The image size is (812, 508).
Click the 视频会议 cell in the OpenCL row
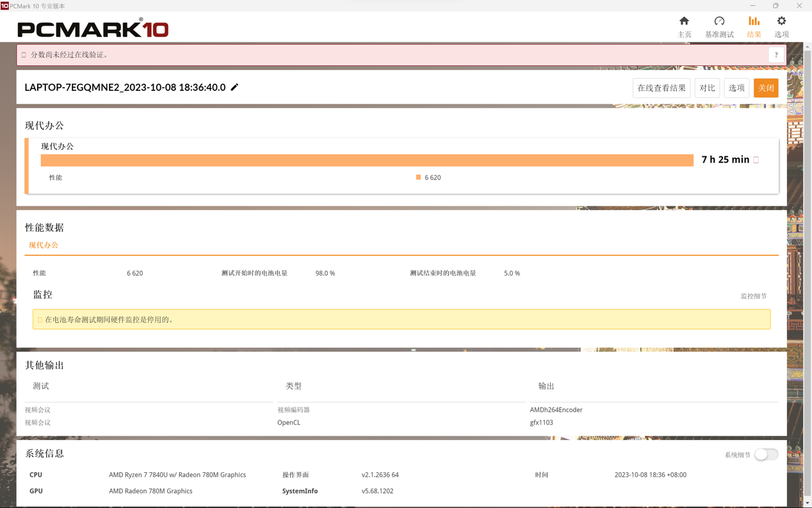[x=37, y=423]
